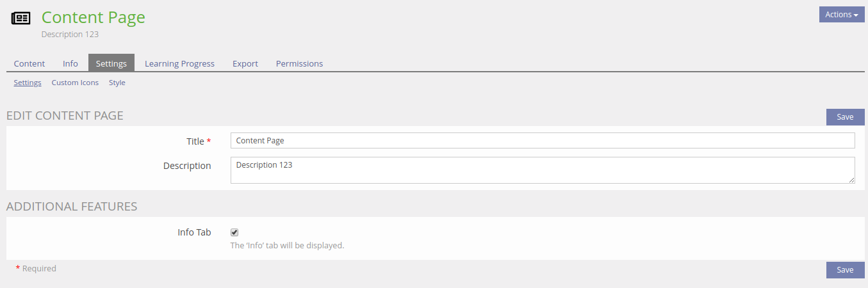
Task: Grab the Description textarea resize handle
Action: point(851,180)
